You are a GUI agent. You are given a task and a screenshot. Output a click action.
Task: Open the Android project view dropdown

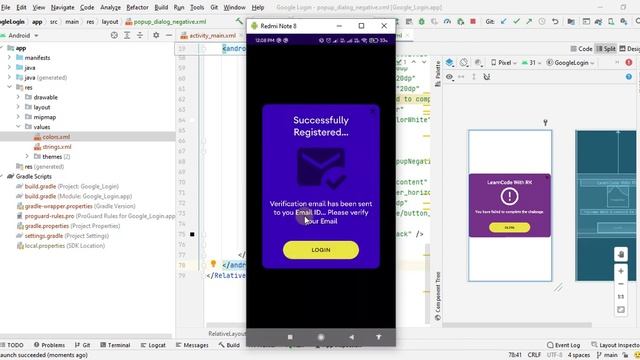(x=24, y=36)
